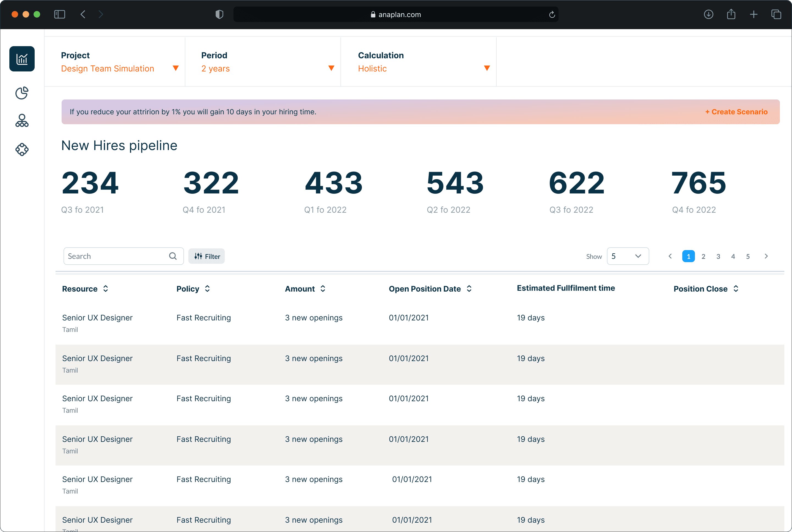Select page 1 in pagination
Viewport: 792px width, 532px height.
(688, 256)
